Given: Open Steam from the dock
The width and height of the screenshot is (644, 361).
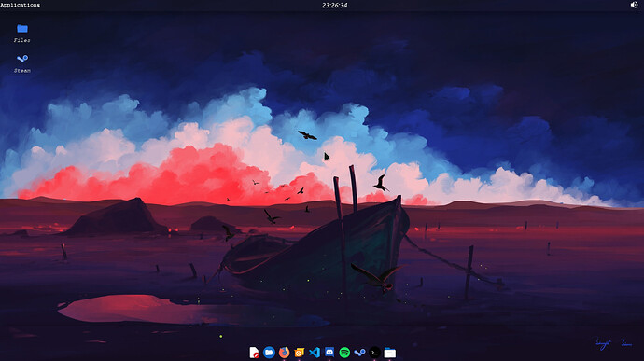Looking at the screenshot, I should tap(359, 353).
